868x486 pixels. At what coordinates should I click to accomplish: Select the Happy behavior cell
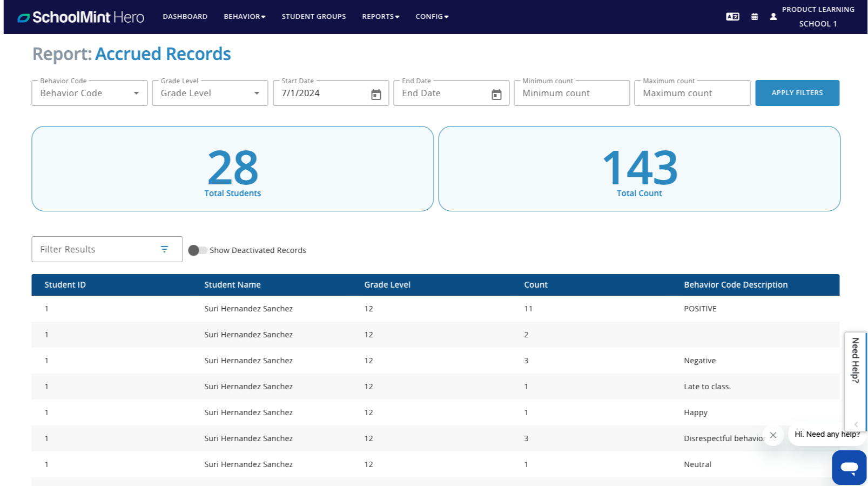696,412
